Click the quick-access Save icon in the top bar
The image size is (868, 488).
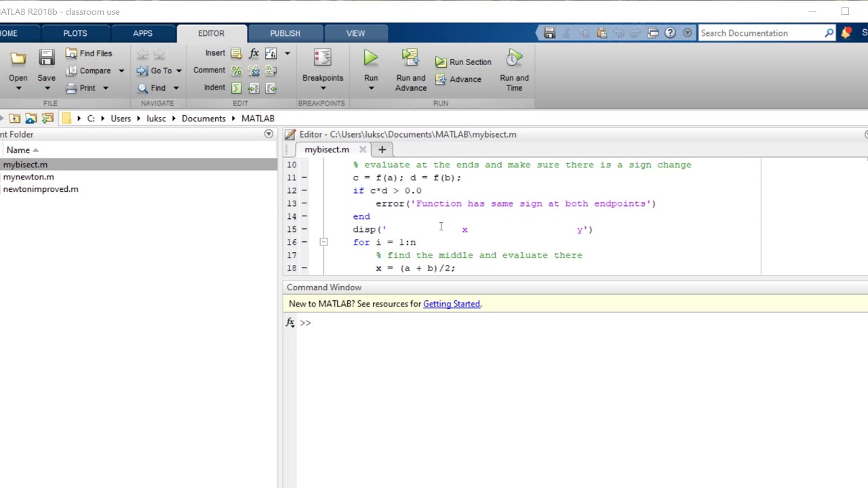549,33
